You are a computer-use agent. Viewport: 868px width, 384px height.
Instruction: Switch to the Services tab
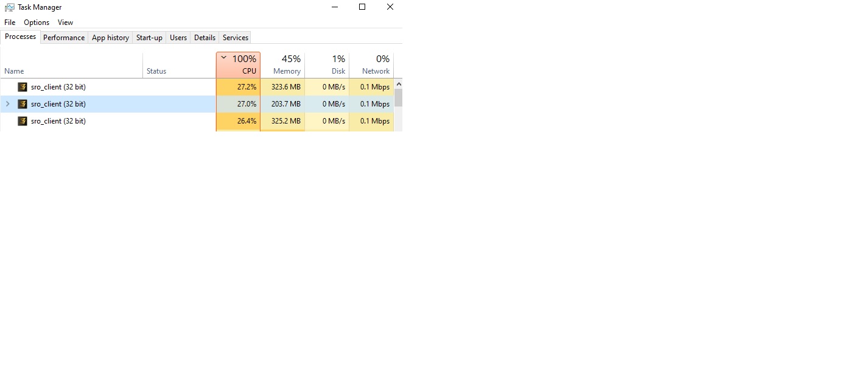tap(236, 38)
